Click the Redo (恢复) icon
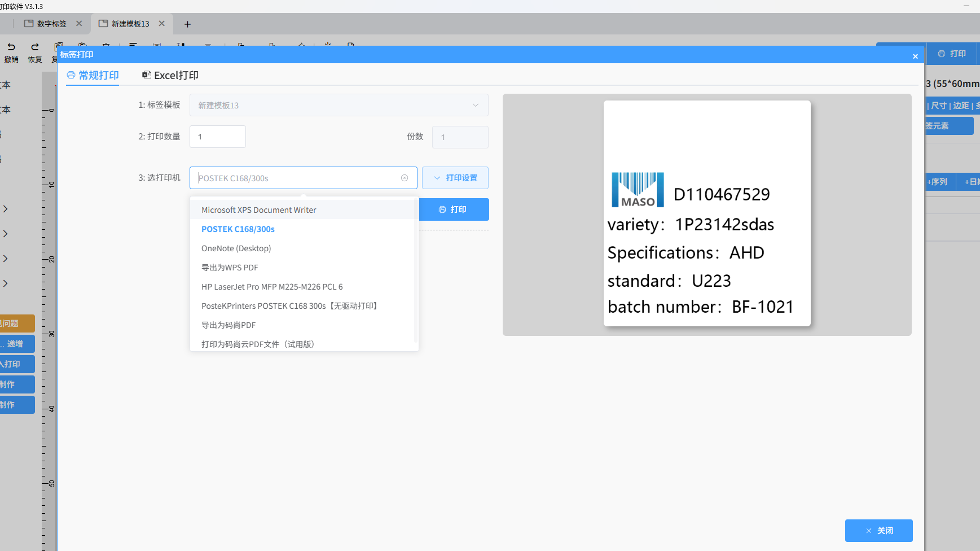This screenshot has height=551, width=980. point(35,47)
